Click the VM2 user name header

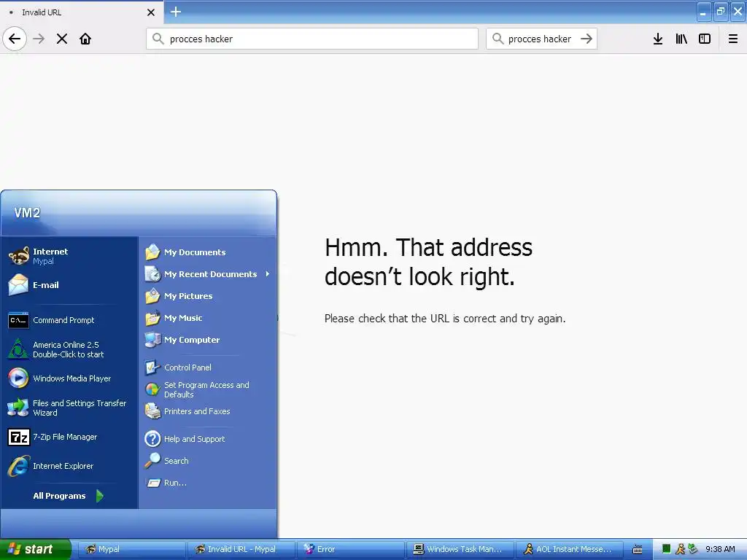coord(27,212)
